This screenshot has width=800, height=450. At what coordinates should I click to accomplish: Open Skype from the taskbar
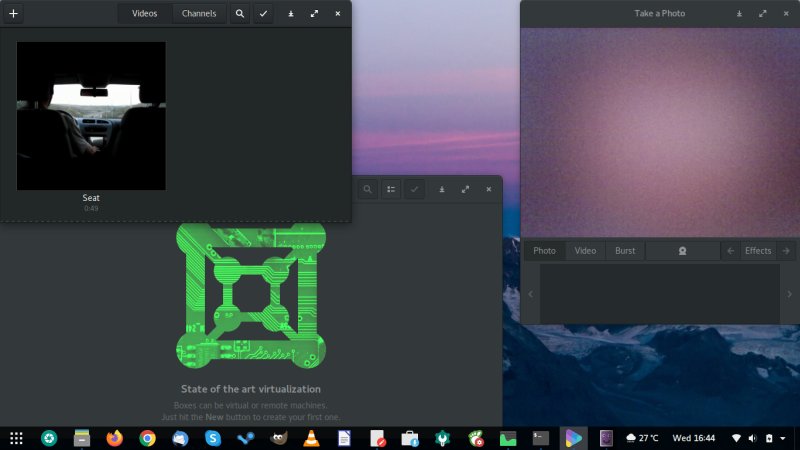213,438
